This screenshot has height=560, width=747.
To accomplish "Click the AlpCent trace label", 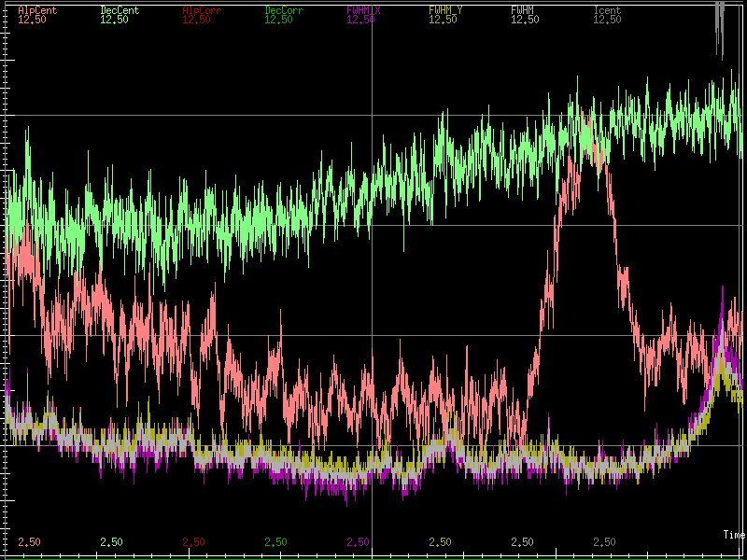I will pos(37,10).
